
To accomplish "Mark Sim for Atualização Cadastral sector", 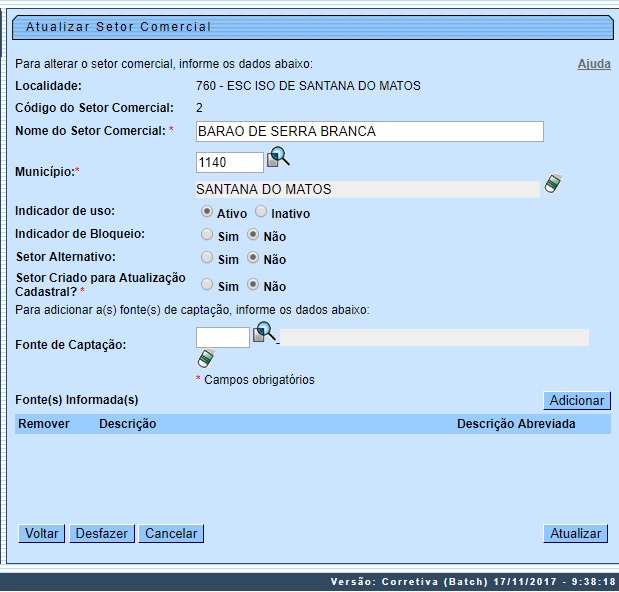I will pos(207,285).
